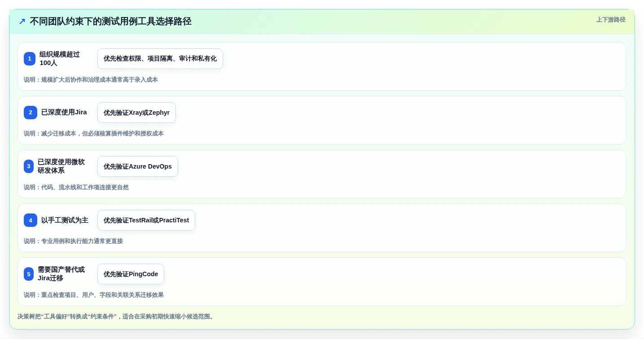Click 优先检查权限、项目隔离、审计和私有化 box
This screenshot has width=644, height=339.
point(160,59)
